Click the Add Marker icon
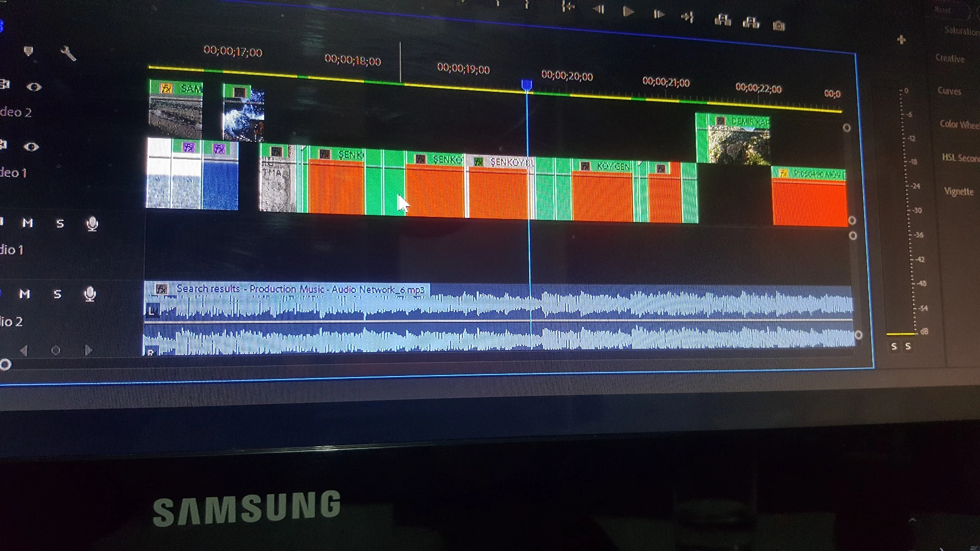 point(29,51)
